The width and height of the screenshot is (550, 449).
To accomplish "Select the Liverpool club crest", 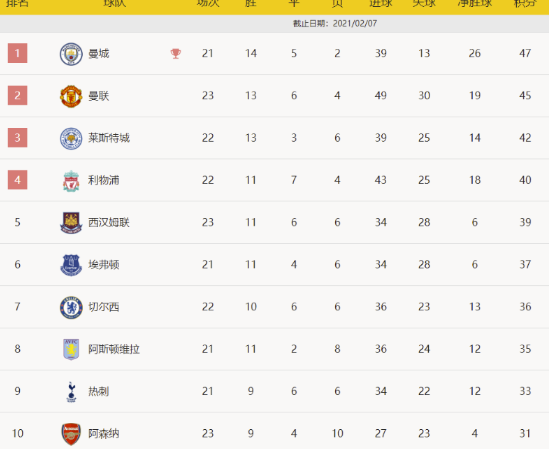I will tap(71, 181).
